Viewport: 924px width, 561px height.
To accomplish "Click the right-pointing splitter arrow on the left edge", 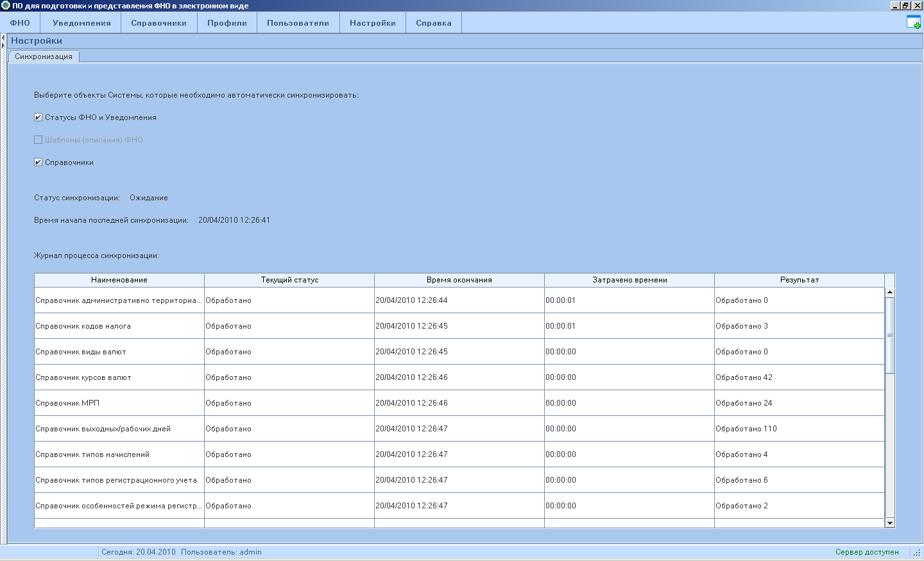I will coord(3,46).
